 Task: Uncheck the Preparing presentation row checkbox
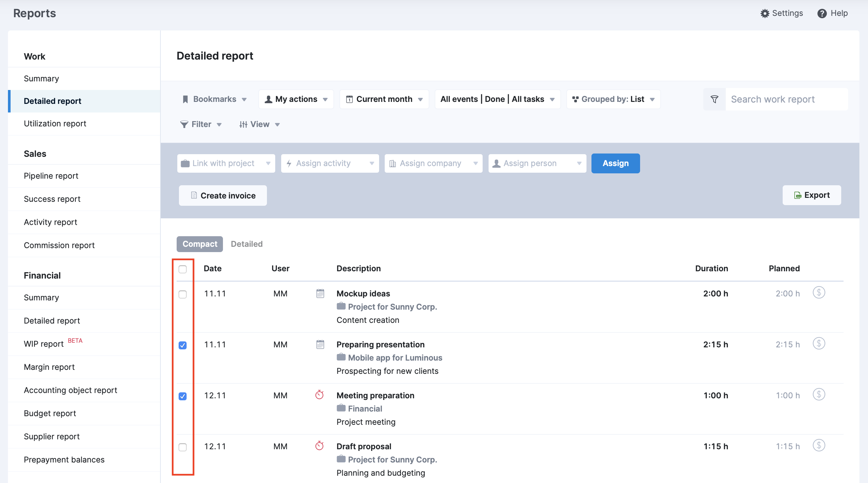(183, 345)
